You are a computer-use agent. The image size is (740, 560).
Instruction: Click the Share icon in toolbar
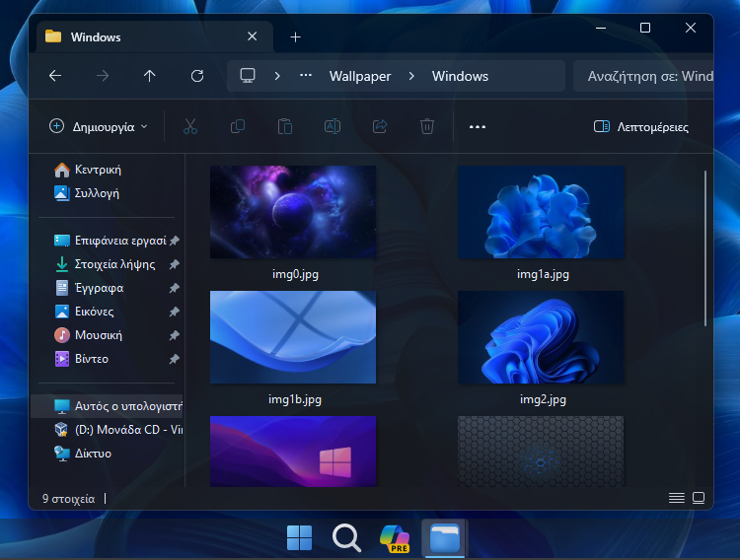(x=380, y=126)
